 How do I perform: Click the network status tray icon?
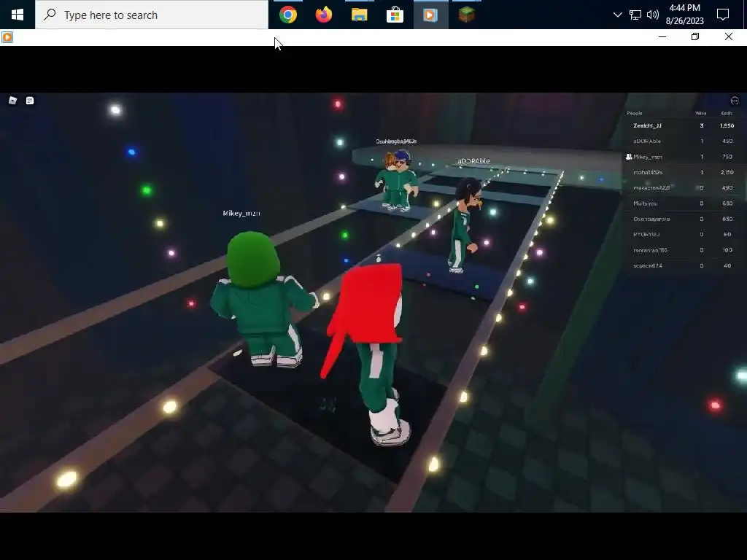(x=635, y=15)
